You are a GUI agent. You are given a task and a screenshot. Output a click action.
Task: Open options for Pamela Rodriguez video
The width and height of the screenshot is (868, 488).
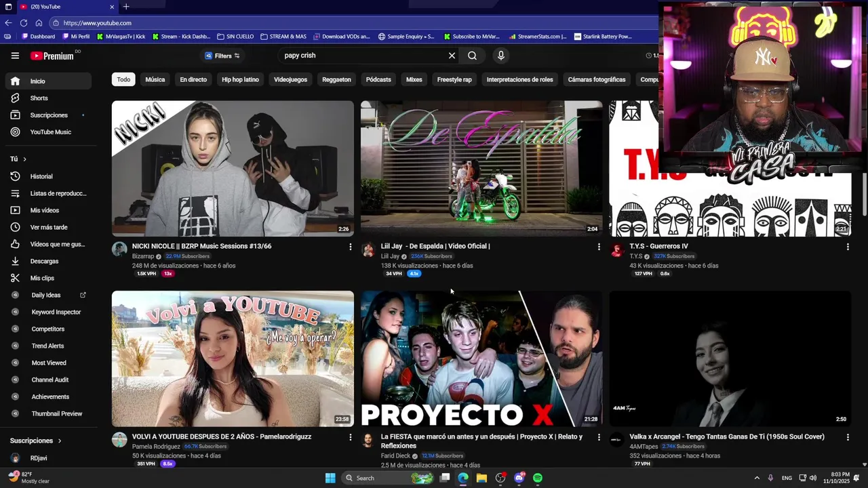[x=350, y=437]
